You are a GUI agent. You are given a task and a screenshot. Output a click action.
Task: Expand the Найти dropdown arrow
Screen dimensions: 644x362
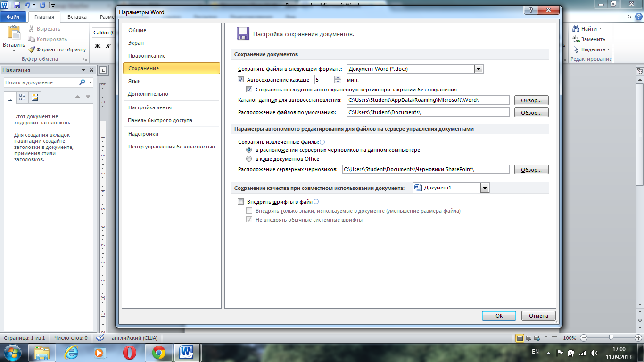(601, 29)
